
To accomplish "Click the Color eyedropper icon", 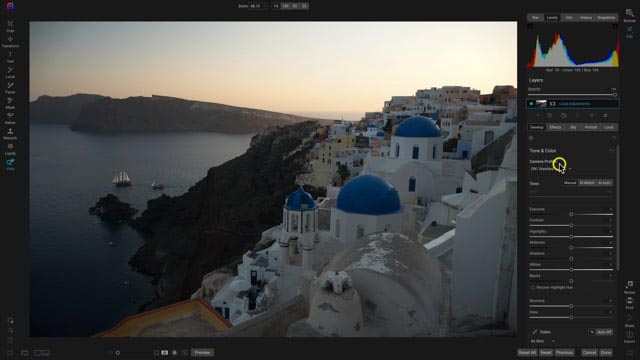I will pyautogui.click(x=534, y=332).
